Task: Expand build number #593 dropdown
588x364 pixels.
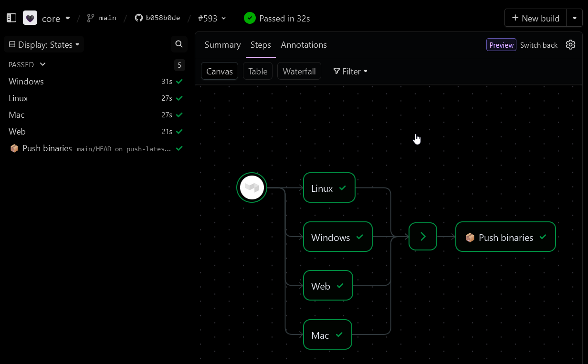Action: coord(213,19)
